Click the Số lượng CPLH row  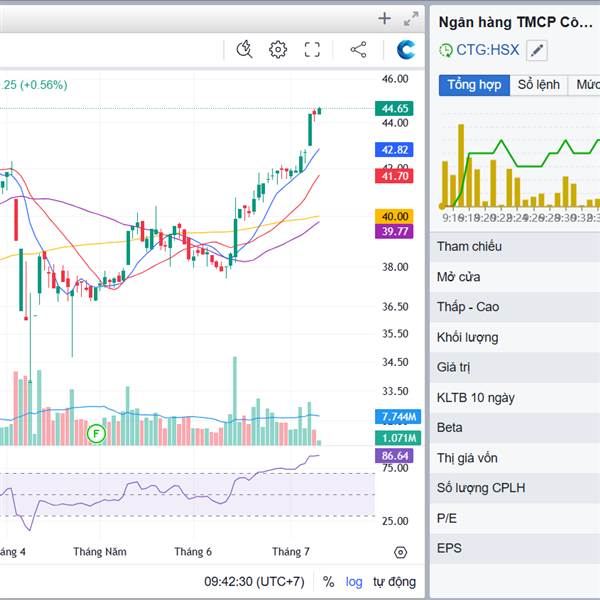tap(515, 488)
